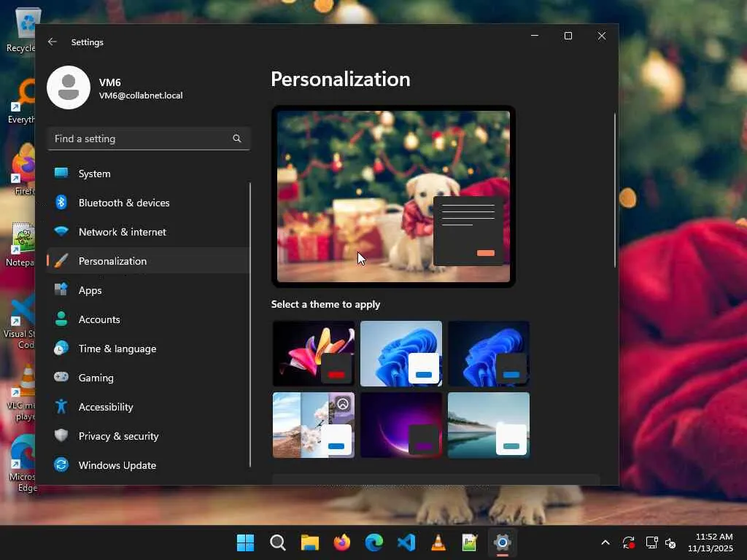Click the back arrow in Settings
Image resolution: width=747 pixels, height=560 pixels.
point(53,42)
